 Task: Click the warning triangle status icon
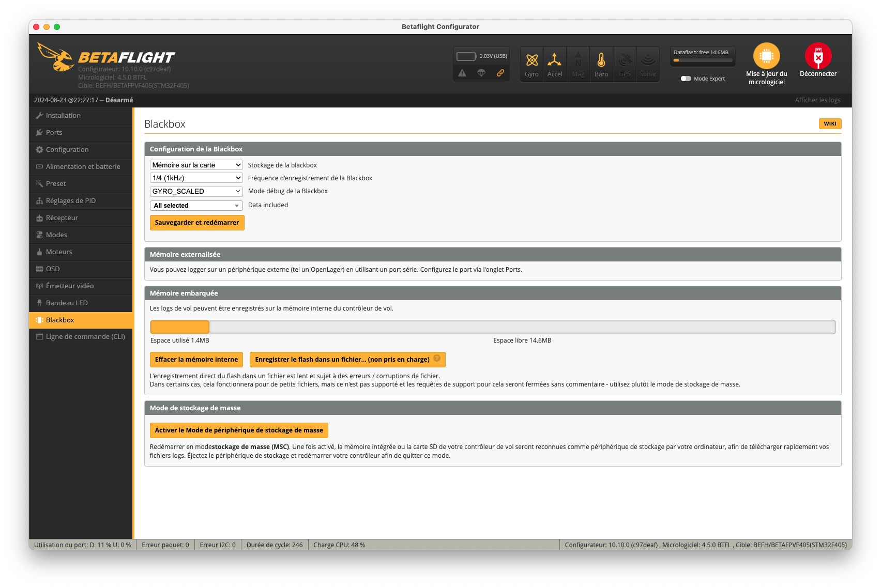coord(462,73)
